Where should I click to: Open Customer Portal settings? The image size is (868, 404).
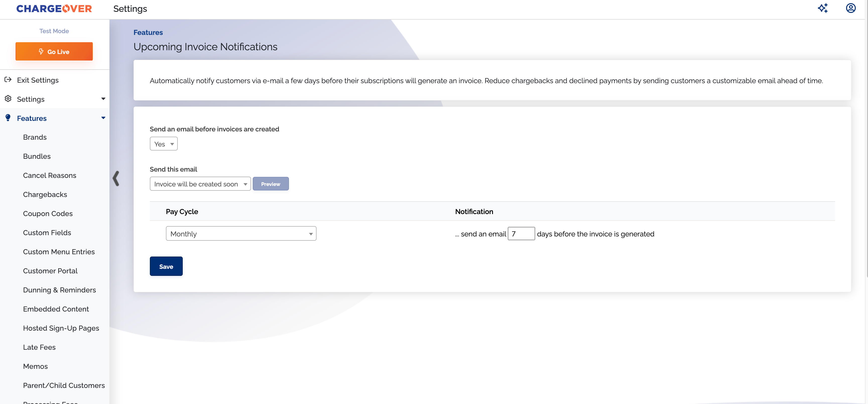tap(50, 271)
